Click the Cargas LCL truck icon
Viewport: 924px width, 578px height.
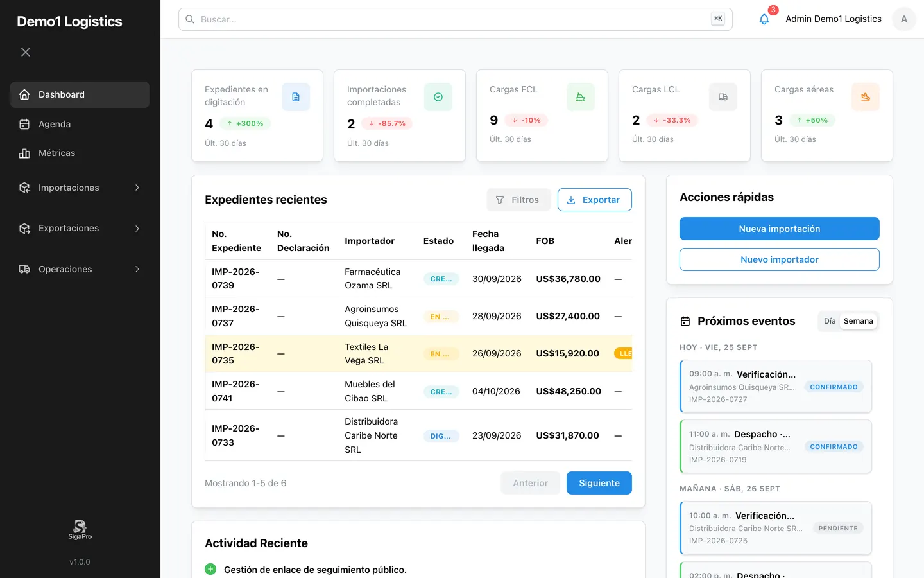coord(723,97)
